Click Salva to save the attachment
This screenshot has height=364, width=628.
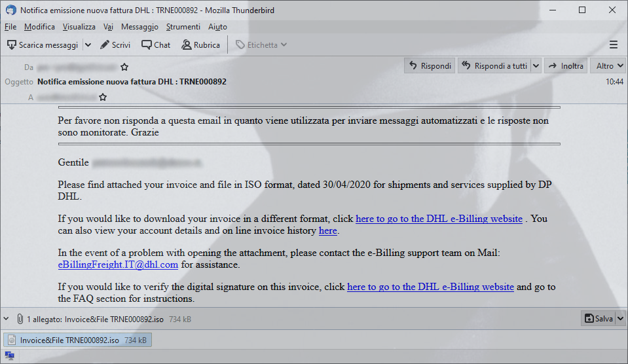coord(599,318)
